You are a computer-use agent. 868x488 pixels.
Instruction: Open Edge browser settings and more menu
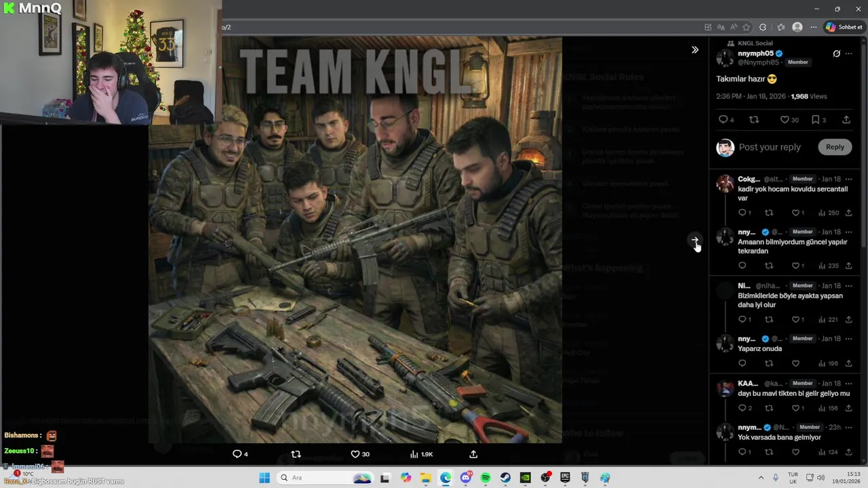[813, 27]
